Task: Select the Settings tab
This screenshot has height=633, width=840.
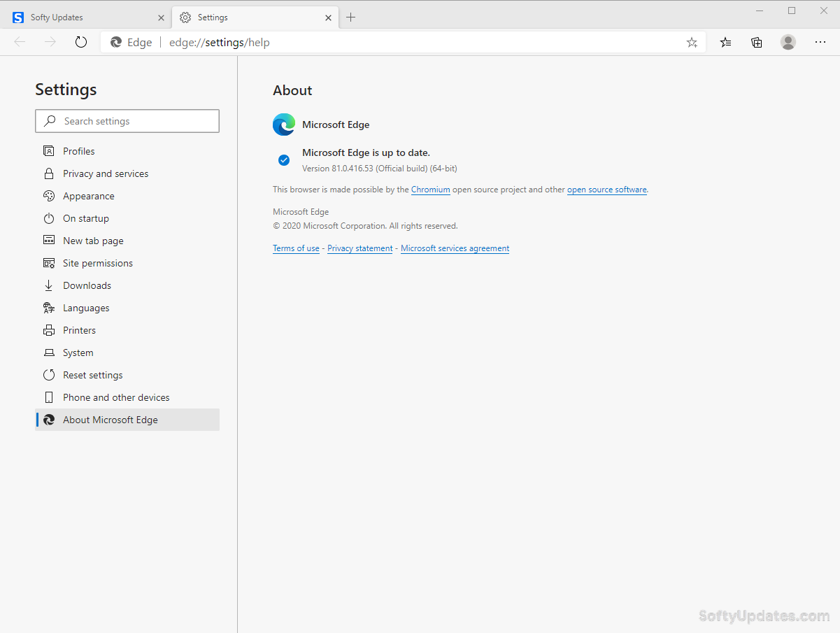Action: pyautogui.click(x=256, y=17)
